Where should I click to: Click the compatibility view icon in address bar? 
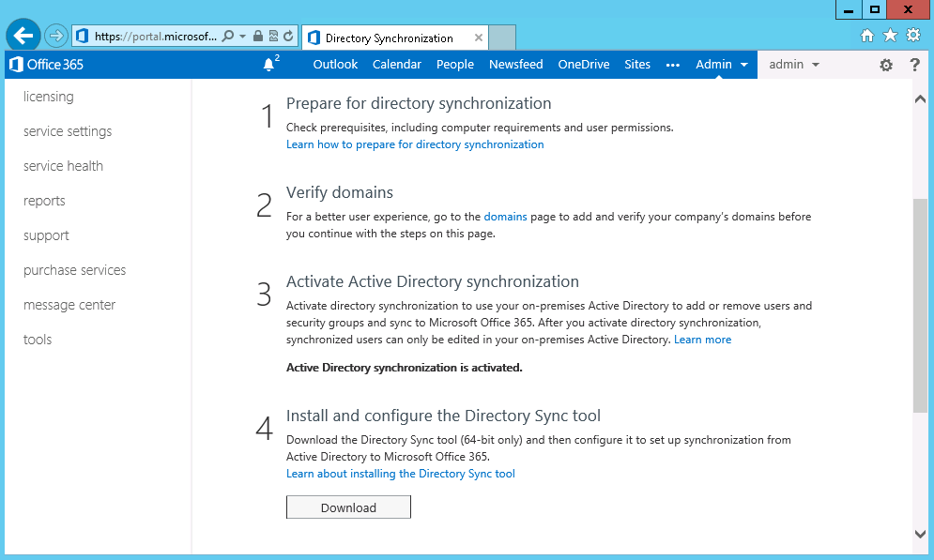tap(273, 37)
